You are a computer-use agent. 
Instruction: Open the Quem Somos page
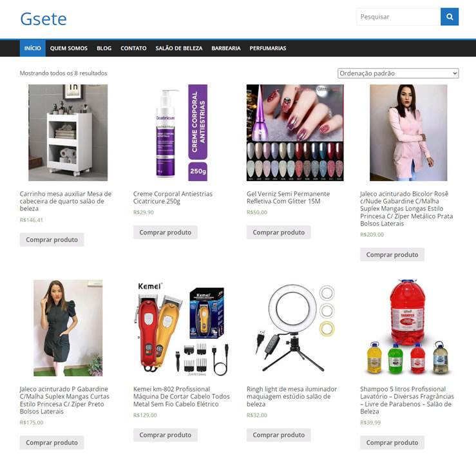coord(69,48)
